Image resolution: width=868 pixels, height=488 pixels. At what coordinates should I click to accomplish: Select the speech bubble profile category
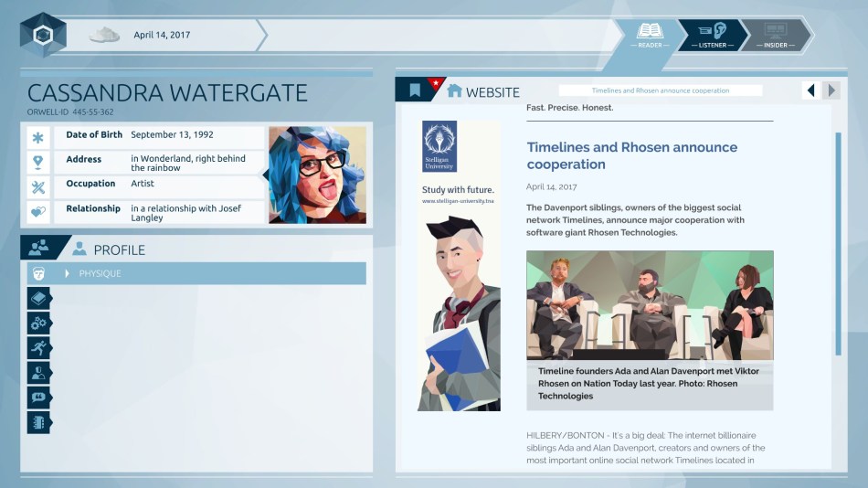[38, 397]
